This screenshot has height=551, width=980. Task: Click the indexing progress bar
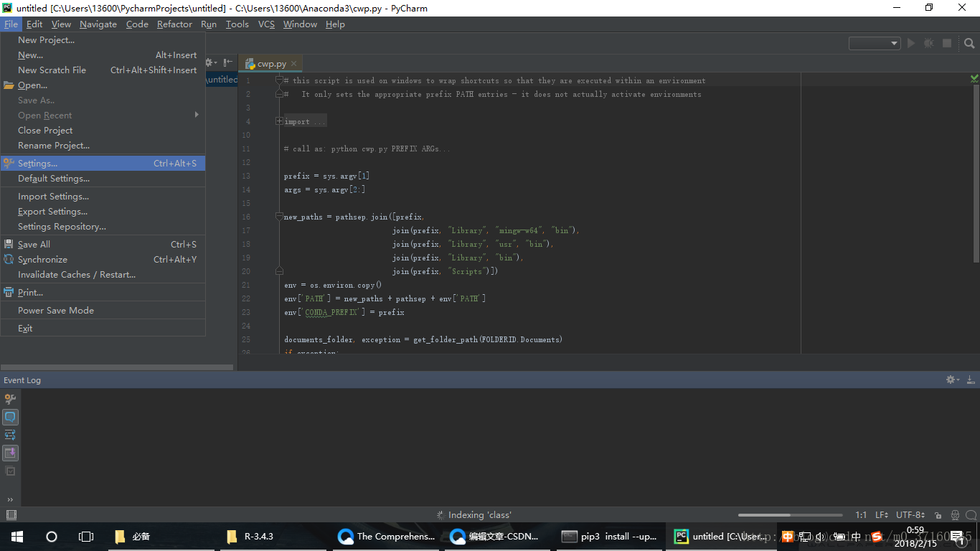pos(791,515)
